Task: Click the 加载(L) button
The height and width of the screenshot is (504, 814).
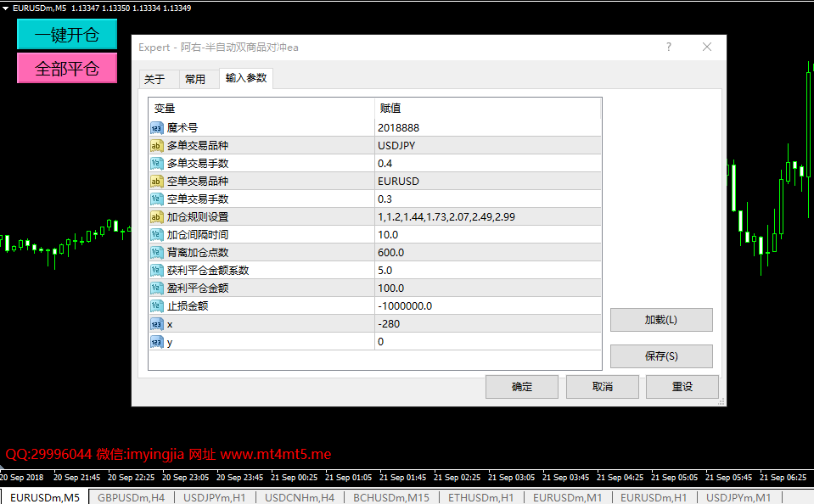Action: pyautogui.click(x=661, y=320)
